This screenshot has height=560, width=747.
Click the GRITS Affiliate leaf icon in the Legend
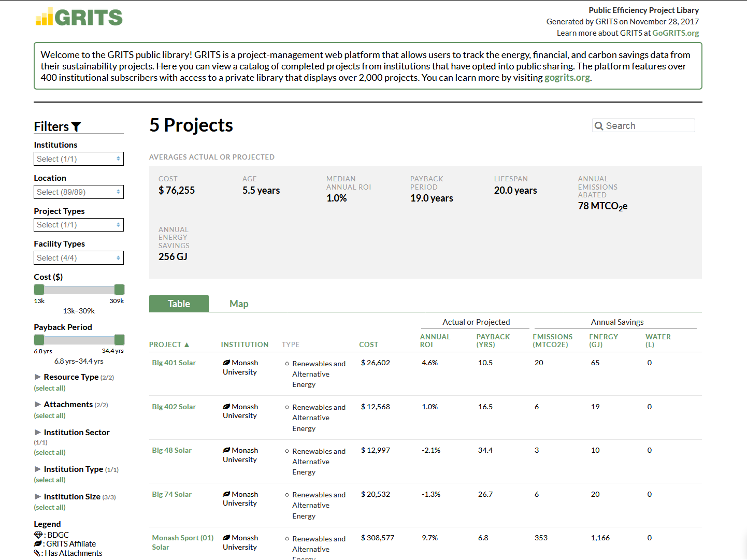(x=38, y=544)
